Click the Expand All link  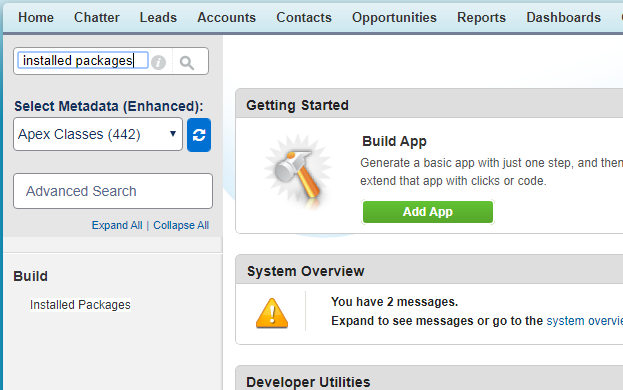117,225
